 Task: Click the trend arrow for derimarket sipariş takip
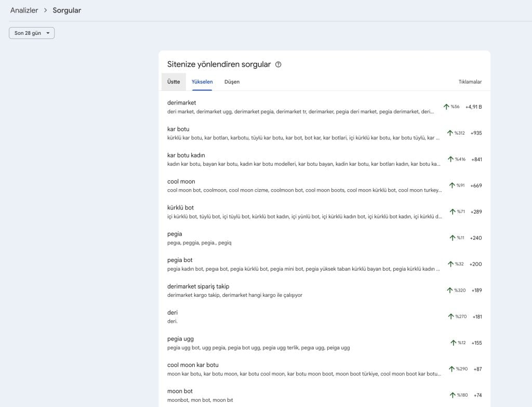pyautogui.click(x=449, y=290)
